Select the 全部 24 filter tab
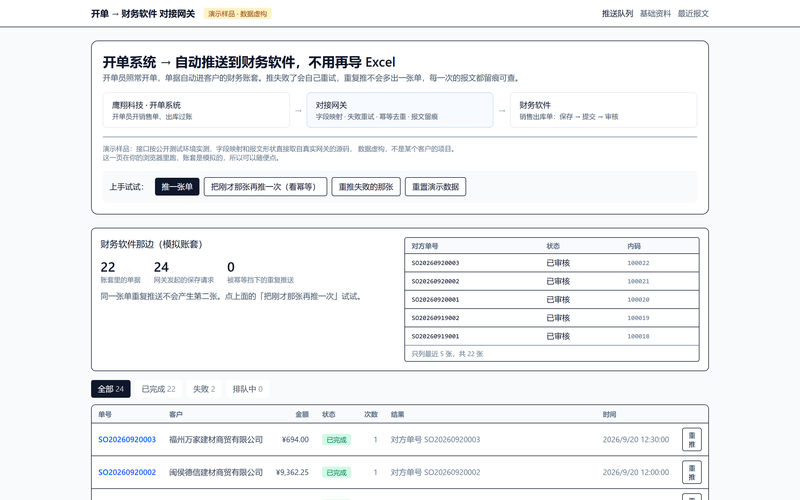800x500 pixels. [x=111, y=389]
